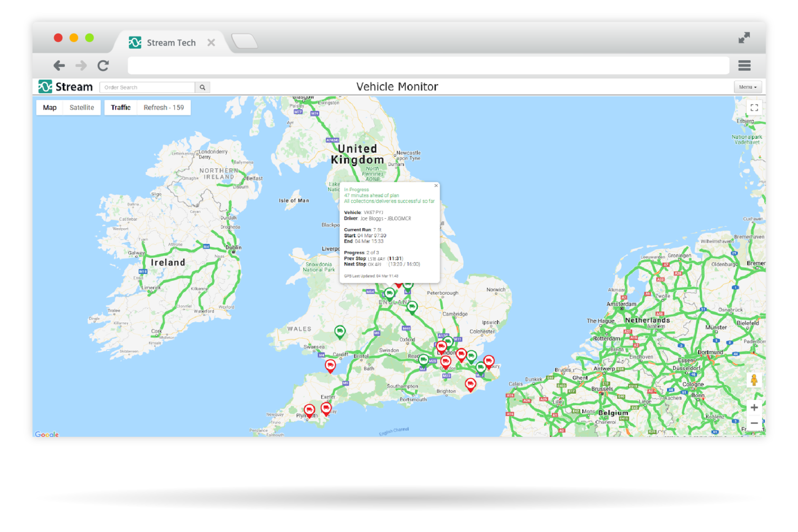Viewport: 798px width, 532px height.
Task: Close the VK67 PYJ vehicle info popup
Action: coord(436,185)
